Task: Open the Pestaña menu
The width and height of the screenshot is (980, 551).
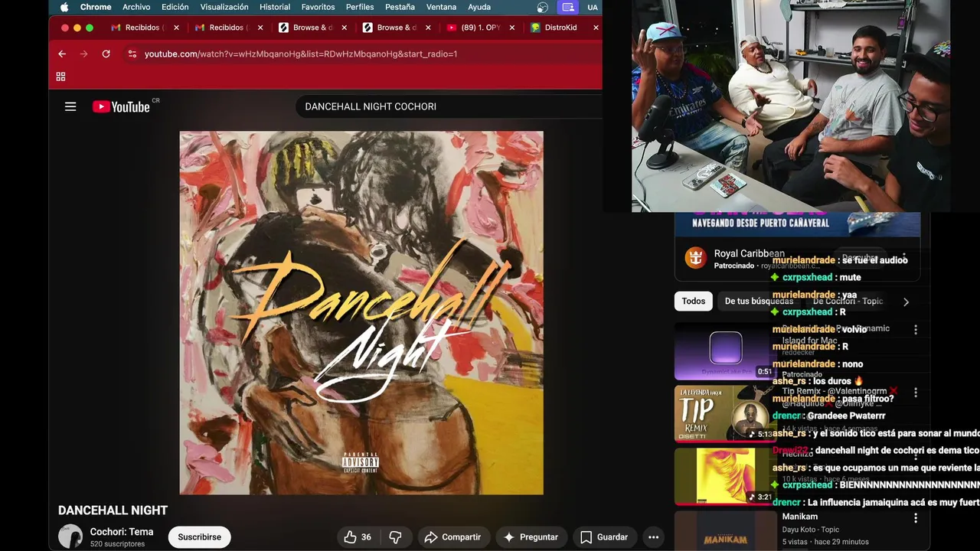Action: (400, 7)
